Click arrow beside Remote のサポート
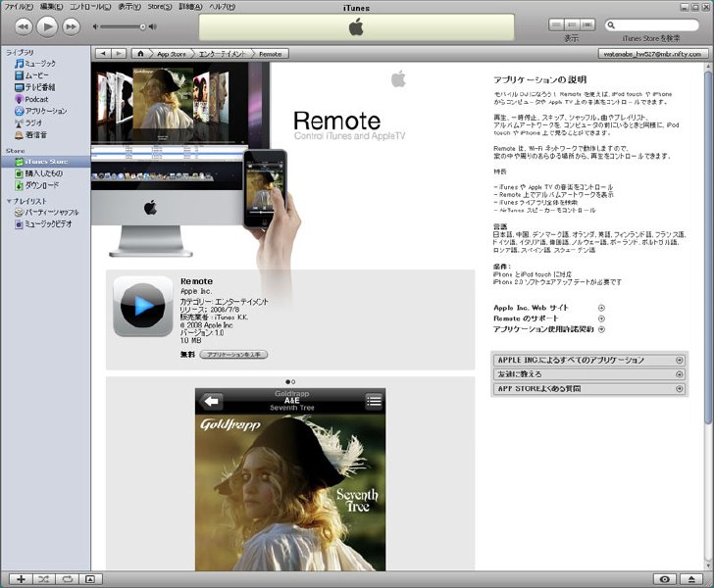Image resolution: width=714 pixels, height=588 pixels. pos(601,318)
